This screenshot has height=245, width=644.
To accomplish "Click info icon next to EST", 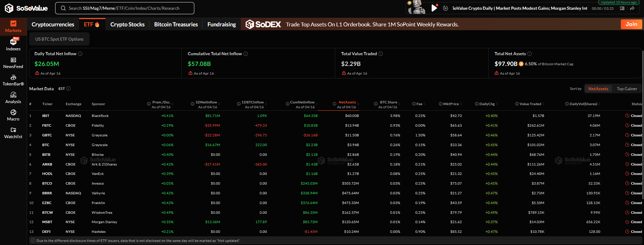I will (68, 88).
